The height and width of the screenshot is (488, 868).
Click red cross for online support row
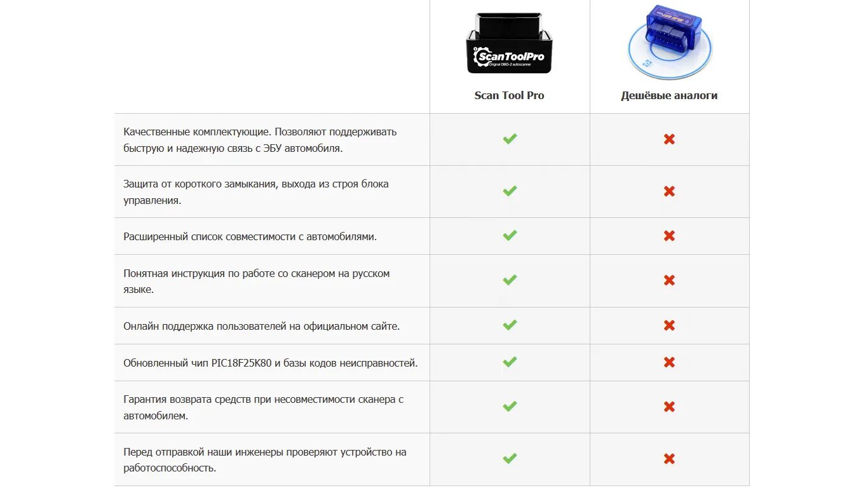(669, 325)
